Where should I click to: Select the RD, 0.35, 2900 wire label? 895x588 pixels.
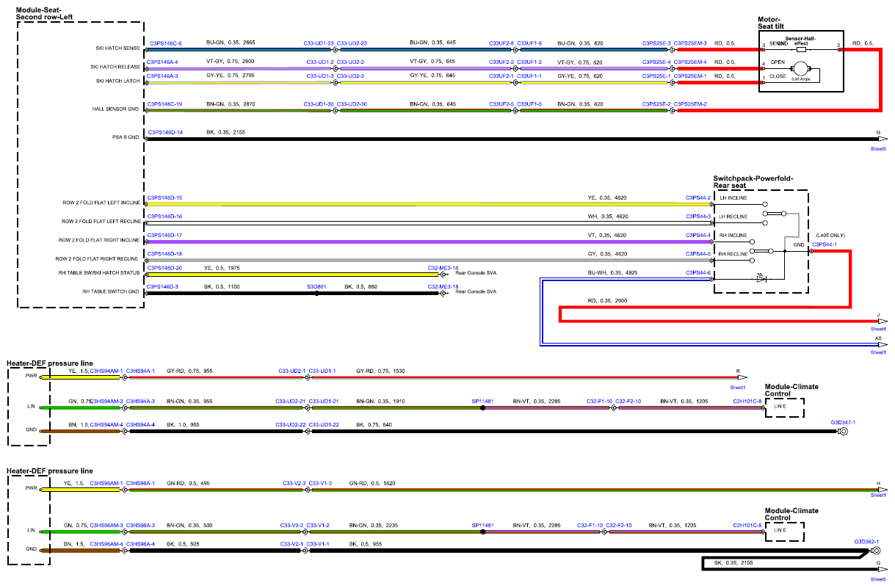[x=607, y=301]
